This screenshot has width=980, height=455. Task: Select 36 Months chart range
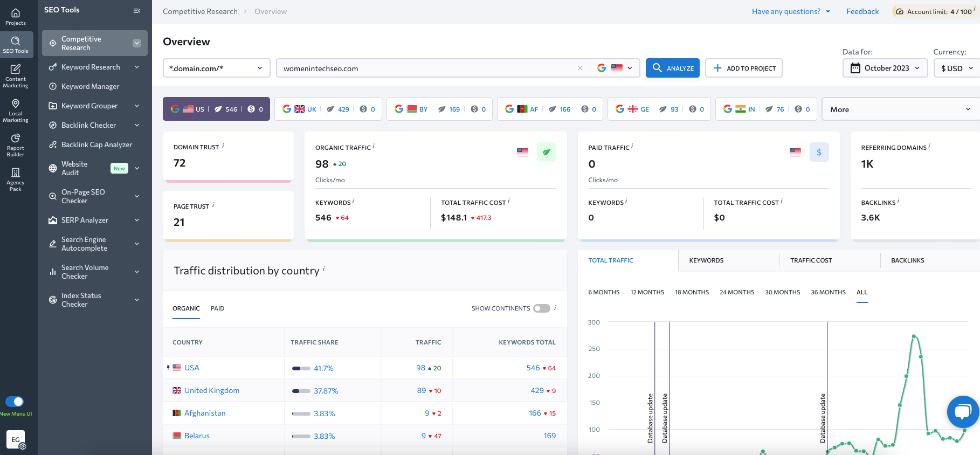[x=828, y=292]
